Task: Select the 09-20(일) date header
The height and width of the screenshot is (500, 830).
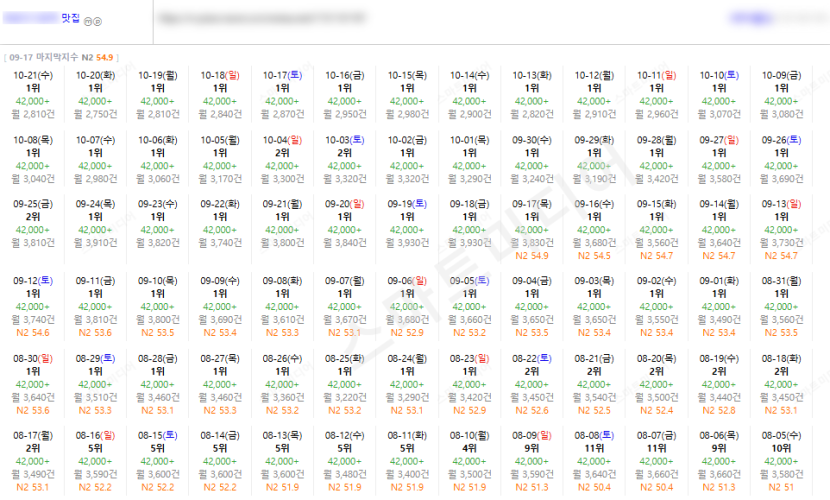Action: coord(345,204)
